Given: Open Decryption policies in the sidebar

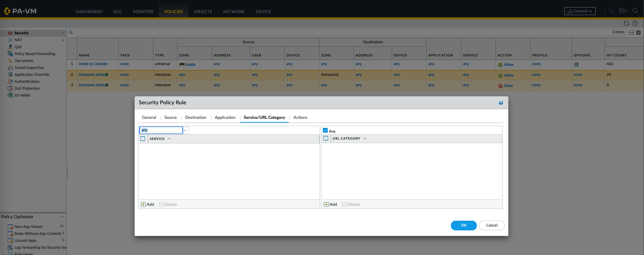Looking at the screenshot, I should (24, 61).
